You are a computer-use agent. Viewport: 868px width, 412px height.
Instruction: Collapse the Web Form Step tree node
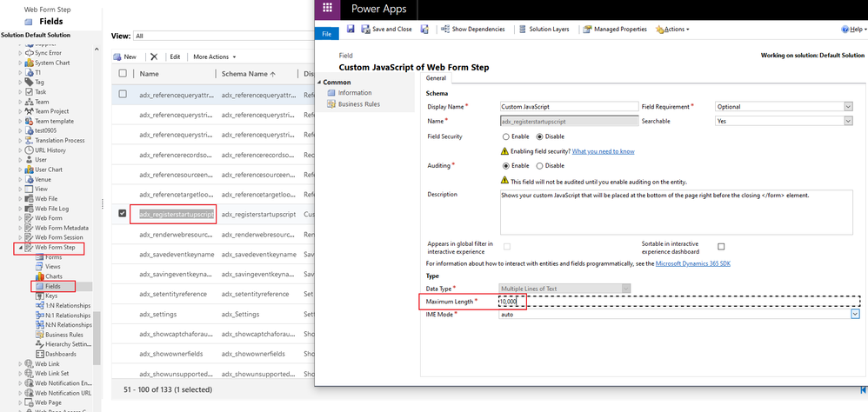21,248
